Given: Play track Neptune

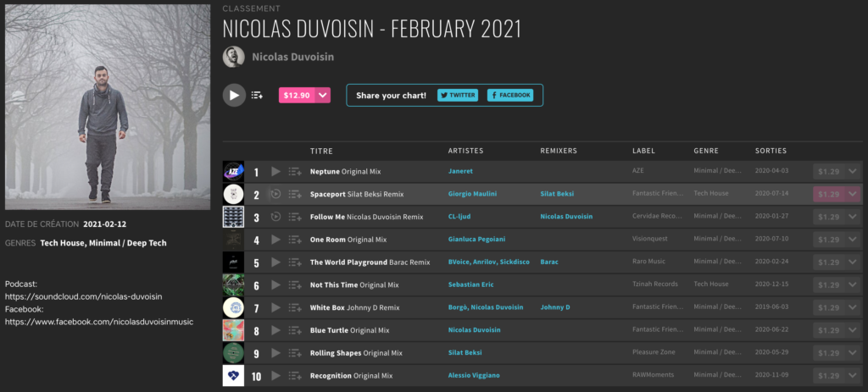Looking at the screenshot, I should pos(275,171).
